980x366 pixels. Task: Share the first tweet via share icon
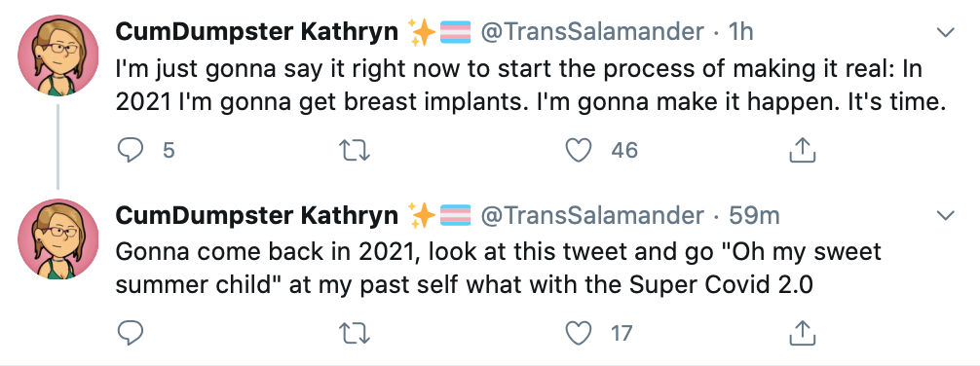803,150
